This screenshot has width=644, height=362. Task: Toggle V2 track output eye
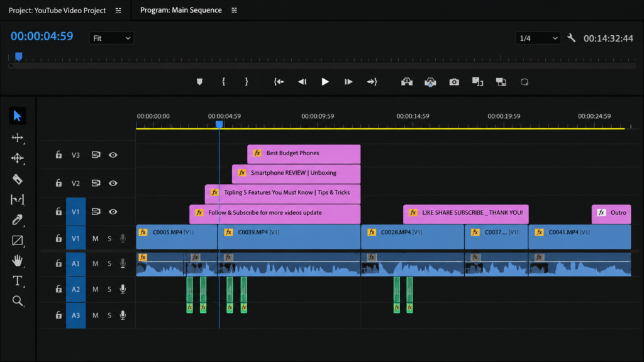point(113,183)
